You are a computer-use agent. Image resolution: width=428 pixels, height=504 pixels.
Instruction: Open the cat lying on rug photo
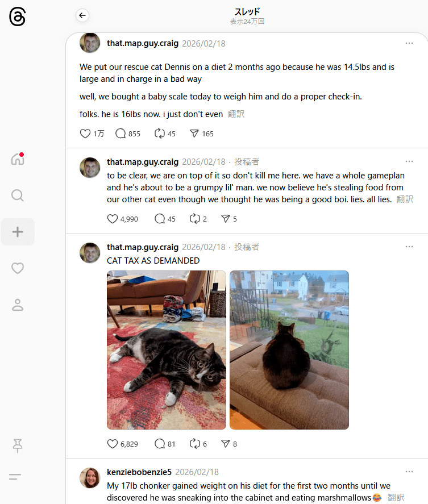166,349
